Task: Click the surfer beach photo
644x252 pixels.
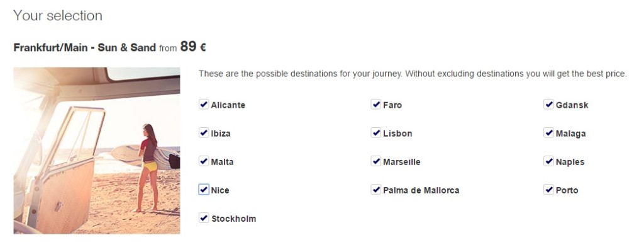Action: (x=97, y=151)
